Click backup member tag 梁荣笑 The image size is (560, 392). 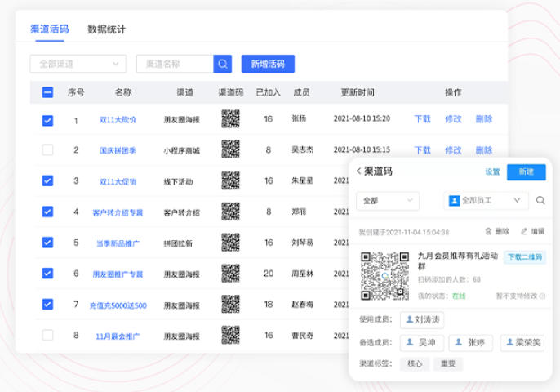pyautogui.click(x=522, y=343)
